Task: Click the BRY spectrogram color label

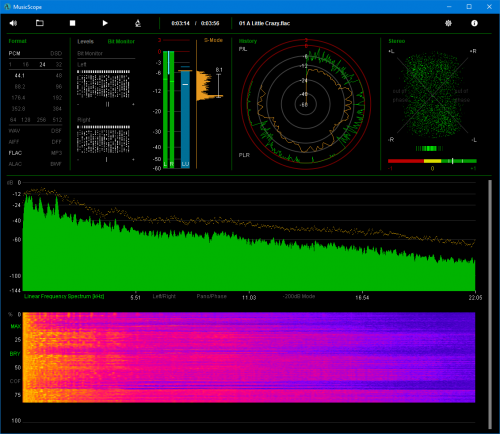Action: point(15,354)
